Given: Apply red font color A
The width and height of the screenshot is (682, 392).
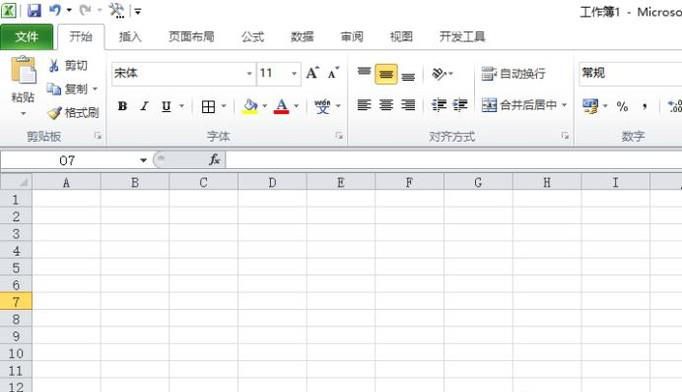Looking at the screenshot, I should point(281,106).
